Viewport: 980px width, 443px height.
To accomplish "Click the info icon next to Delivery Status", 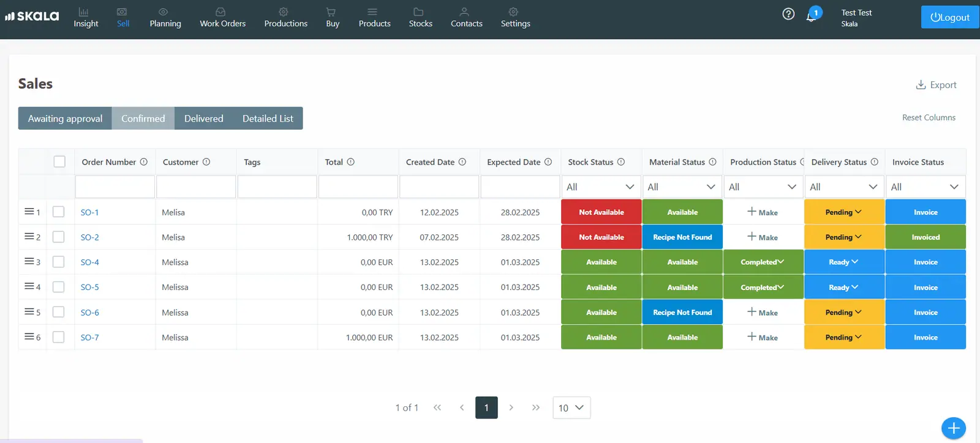I will [x=875, y=162].
